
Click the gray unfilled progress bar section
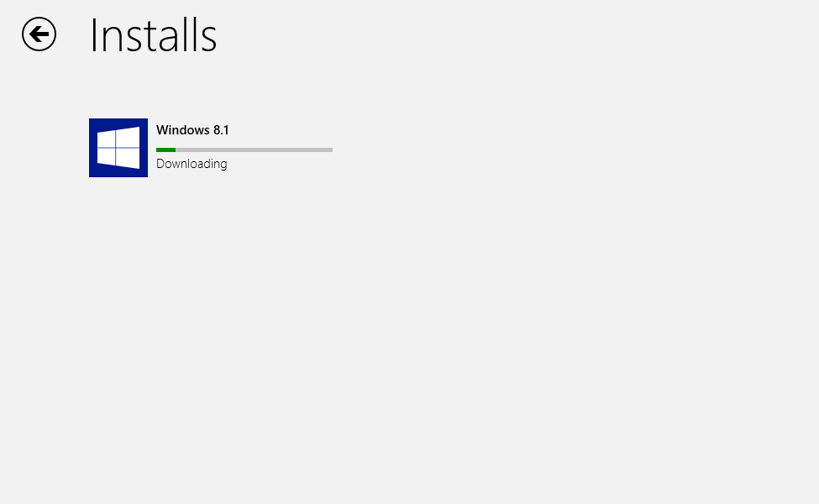(x=254, y=150)
